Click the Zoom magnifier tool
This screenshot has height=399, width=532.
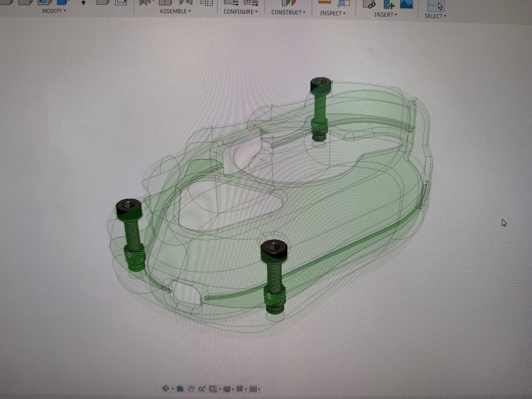(x=201, y=389)
